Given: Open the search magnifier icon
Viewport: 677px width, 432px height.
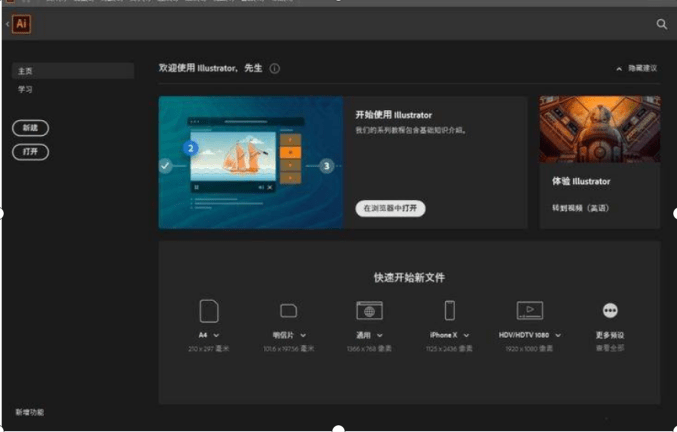Looking at the screenshot, I should (661, 24).
